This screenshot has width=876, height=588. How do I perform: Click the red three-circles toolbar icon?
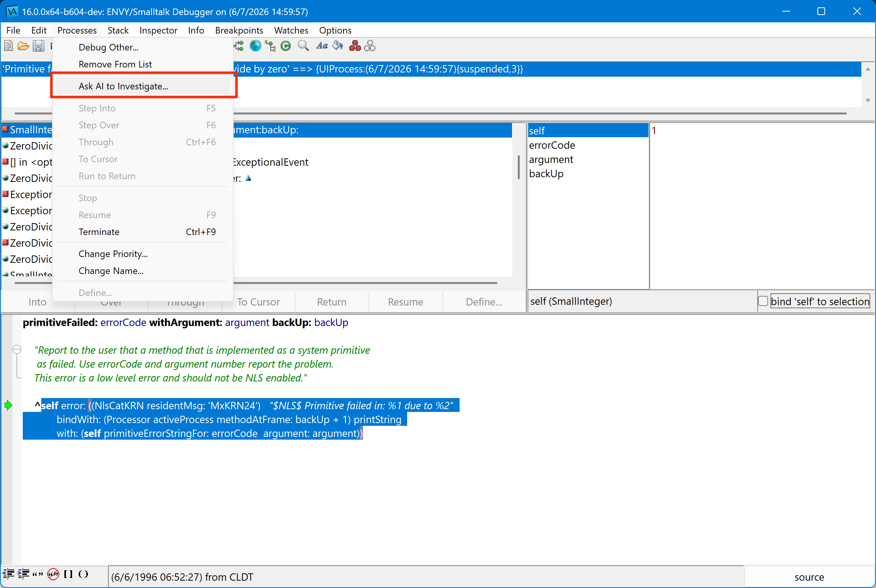pos(355,46)
